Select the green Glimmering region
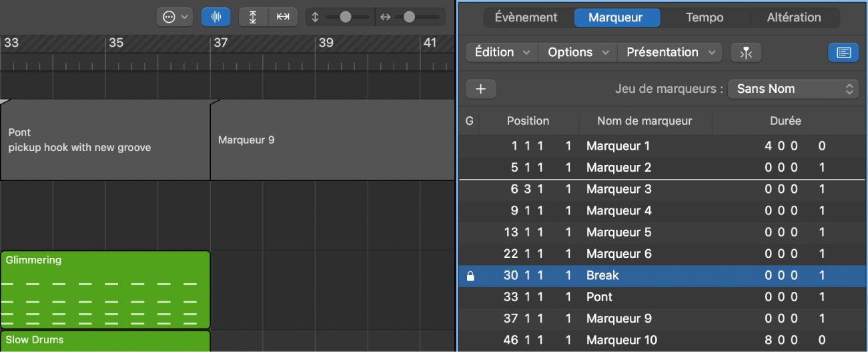 (105, 290)
